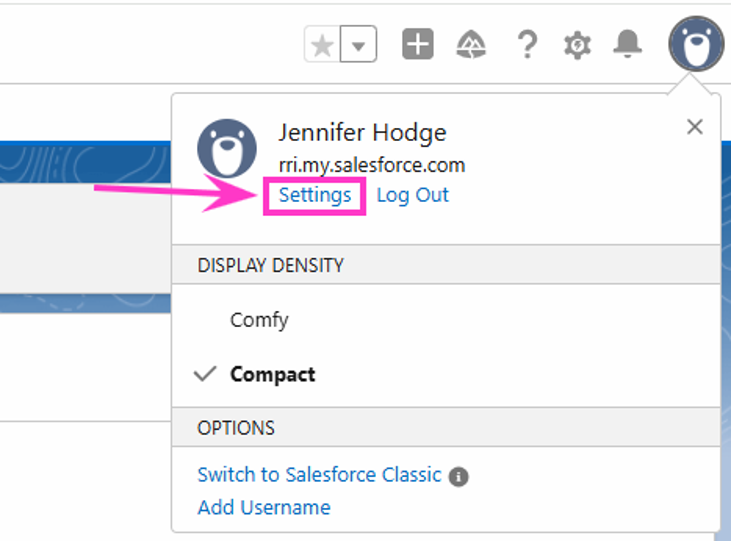
Task: Click Switch to Salesforce Classic
Action: point(319,475)
